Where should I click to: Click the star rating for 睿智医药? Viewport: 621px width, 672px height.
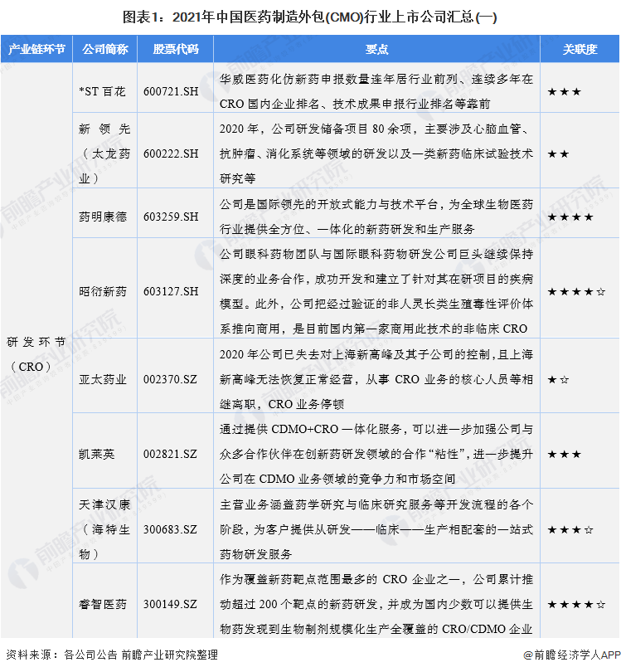coord(576,605)
